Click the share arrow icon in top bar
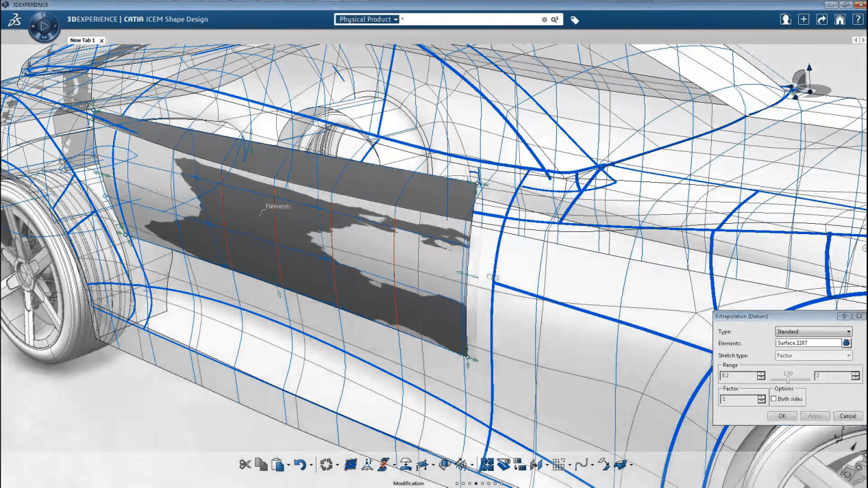This screenshot has width=868, height=488. (822, 20)
